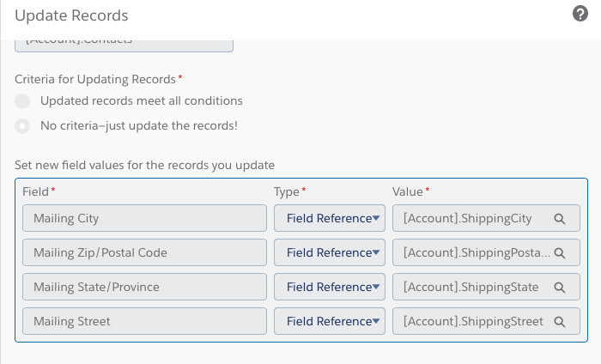The image size is (601, 364).
Task: Open Type dropdown for Mailing Zip/Postal Code
Action: 330,253
